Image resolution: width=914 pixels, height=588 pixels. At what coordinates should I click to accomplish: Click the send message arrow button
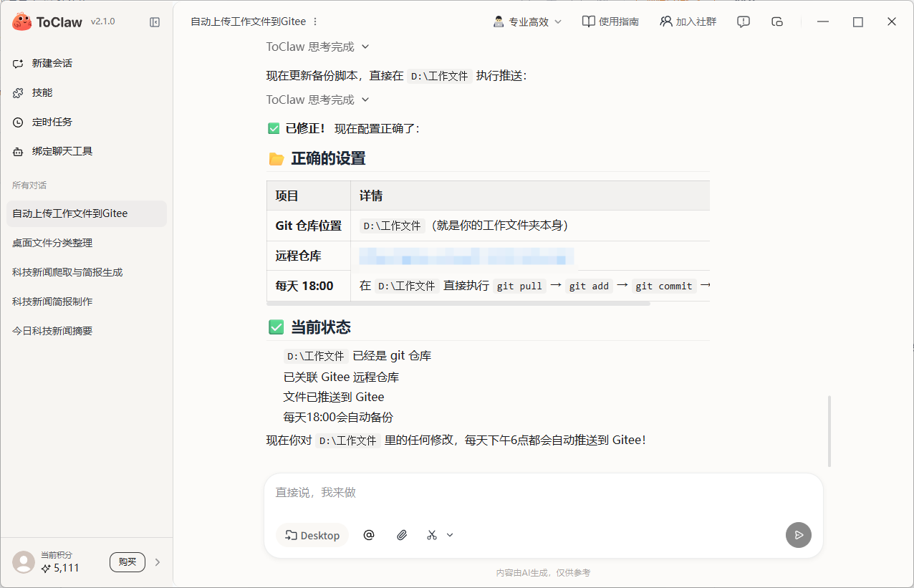[798, 535]
